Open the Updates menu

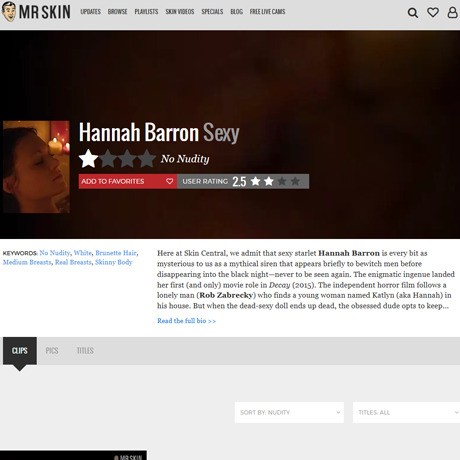coord(90,12)
